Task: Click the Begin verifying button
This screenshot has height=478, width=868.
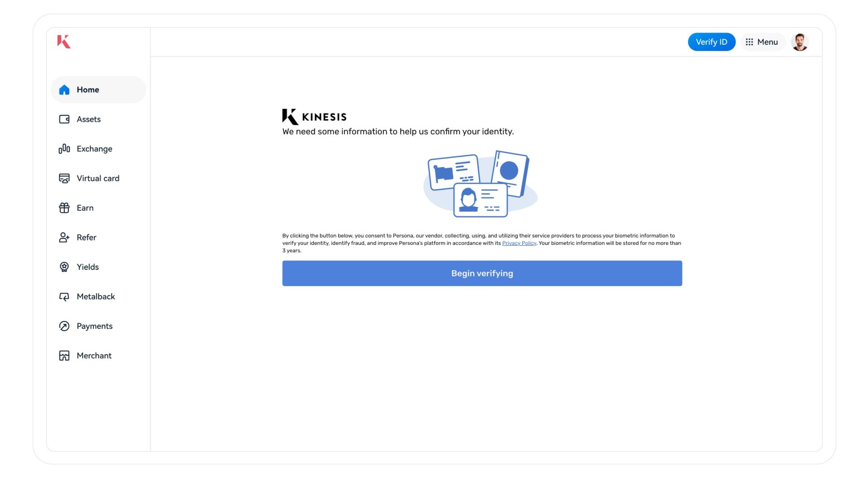Action: point(482,273)
